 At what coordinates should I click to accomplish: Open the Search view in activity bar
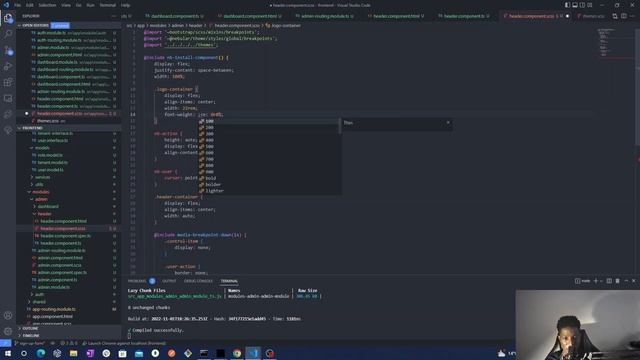pos(8,34)
